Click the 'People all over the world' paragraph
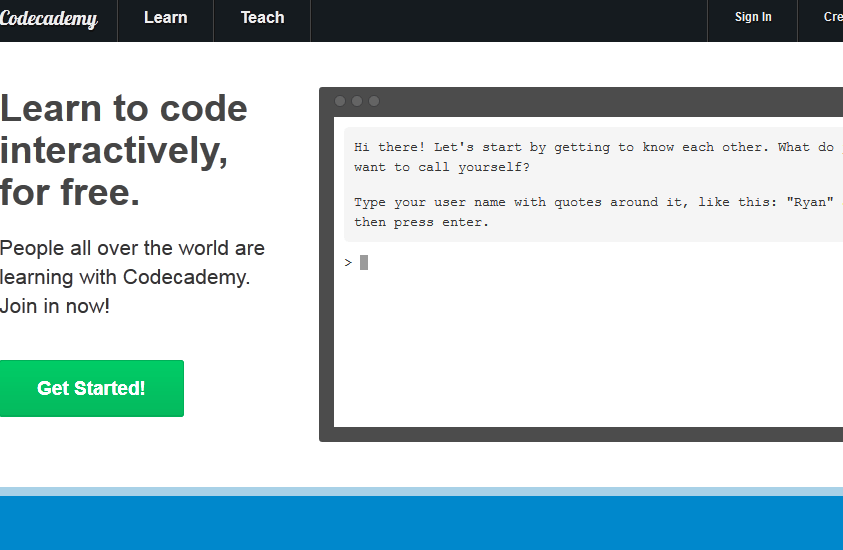This screenshot has height=550, width=843. point(132,277)
